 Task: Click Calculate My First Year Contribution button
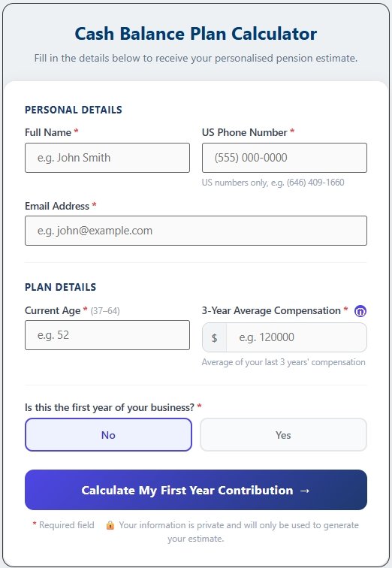[196, 490]
